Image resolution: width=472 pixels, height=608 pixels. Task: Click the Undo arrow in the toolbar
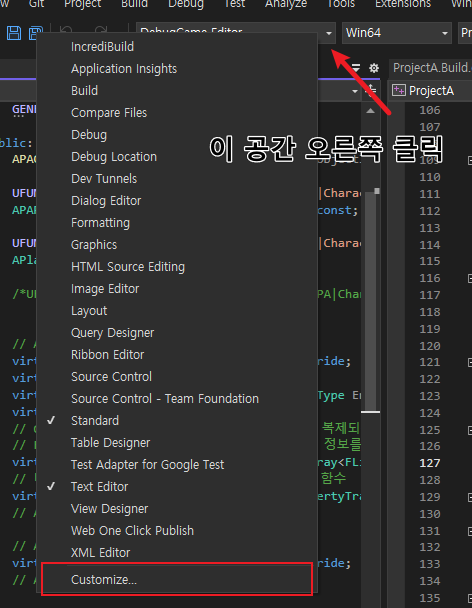[x=66, y=30]
